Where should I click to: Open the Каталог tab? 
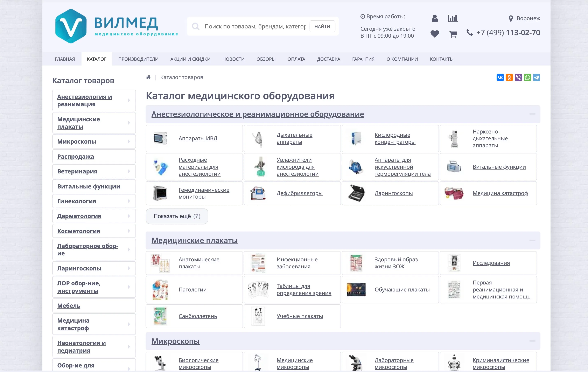tap(96, 59)
